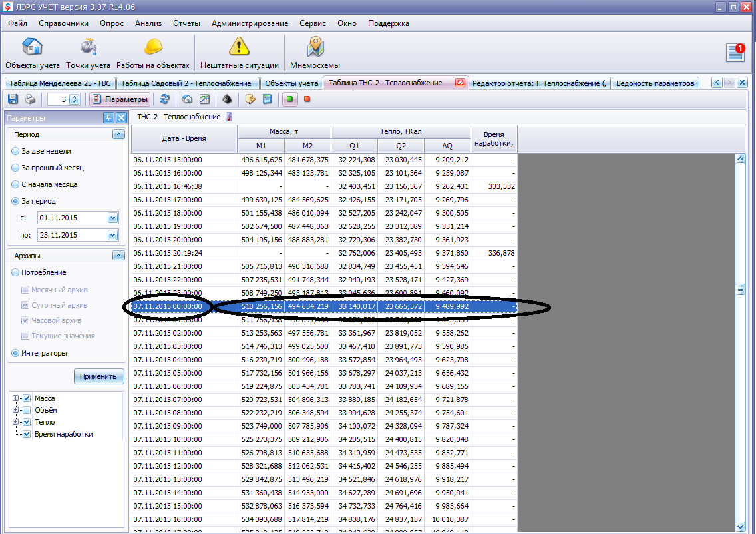Click the green square start button
The height and width of the screenshot is (534, 756).
point(289,99)
